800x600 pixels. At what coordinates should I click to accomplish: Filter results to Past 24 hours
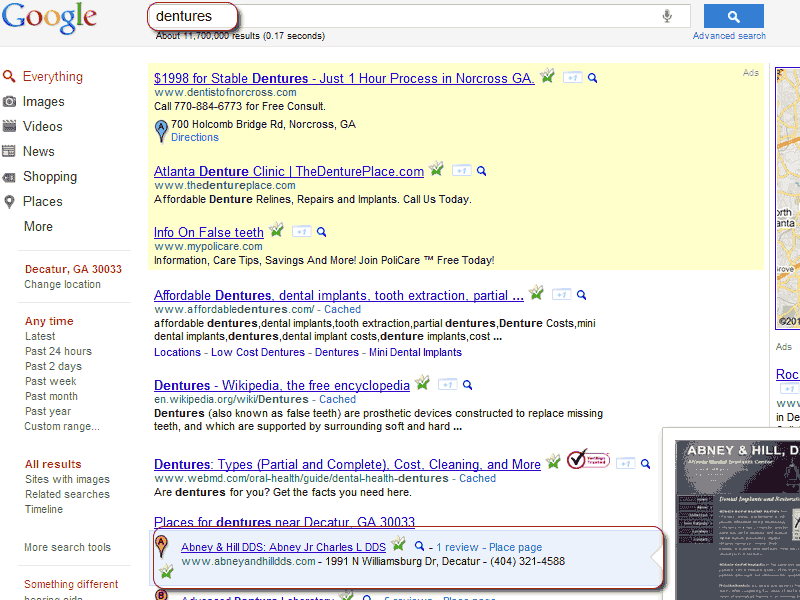pos(58,351)
